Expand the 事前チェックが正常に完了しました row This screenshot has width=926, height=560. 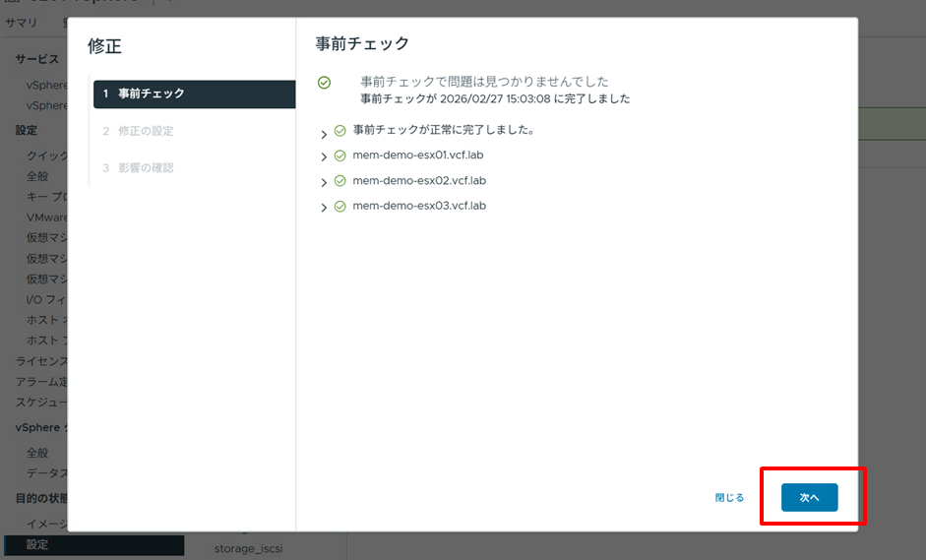click(324, 133)
